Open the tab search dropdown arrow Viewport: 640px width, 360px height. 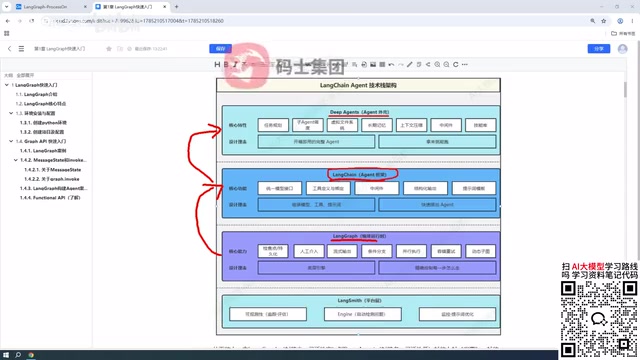[7, 7]
